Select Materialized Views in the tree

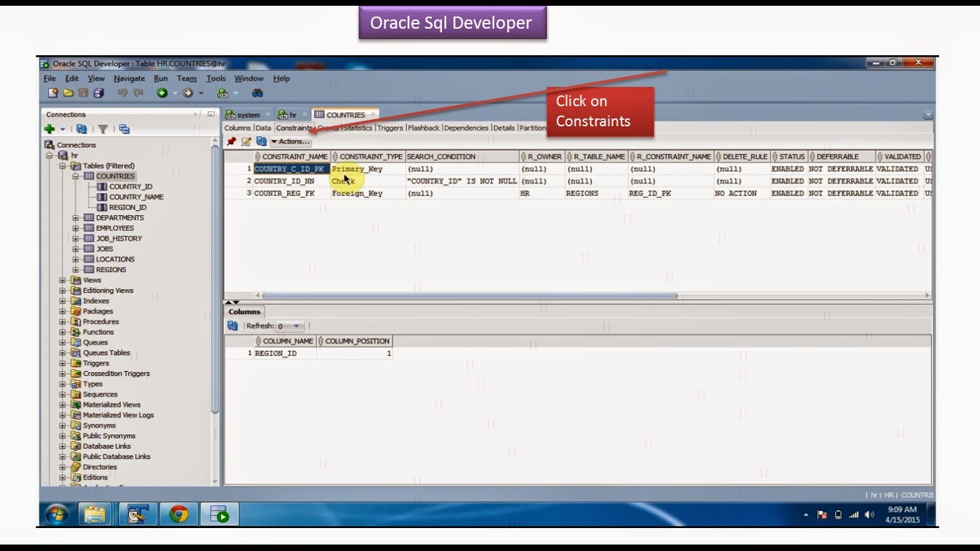[x=112, y=405]
